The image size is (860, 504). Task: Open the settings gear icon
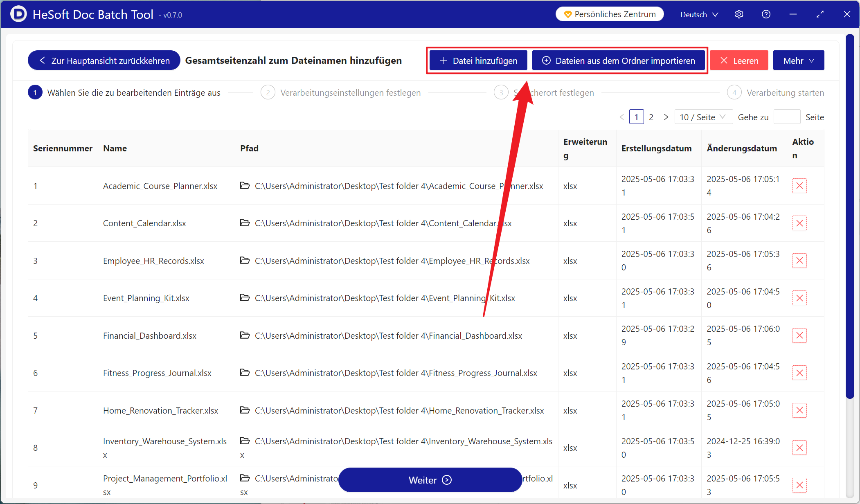tap(739, 14)
